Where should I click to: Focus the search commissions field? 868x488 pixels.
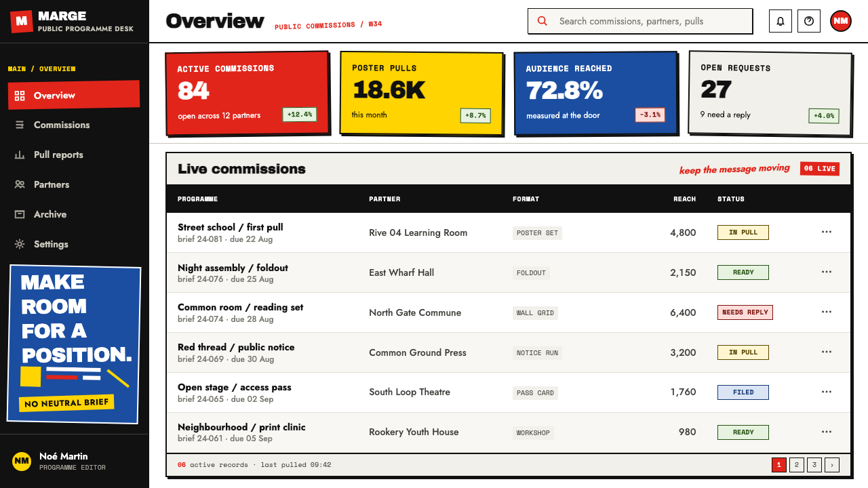(x=640, y=21)
